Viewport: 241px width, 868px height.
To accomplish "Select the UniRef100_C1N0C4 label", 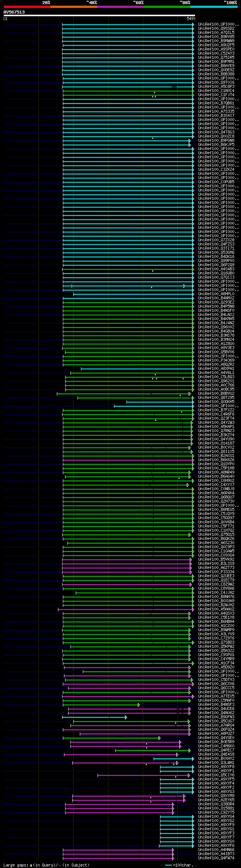I will tap(216, 90).
